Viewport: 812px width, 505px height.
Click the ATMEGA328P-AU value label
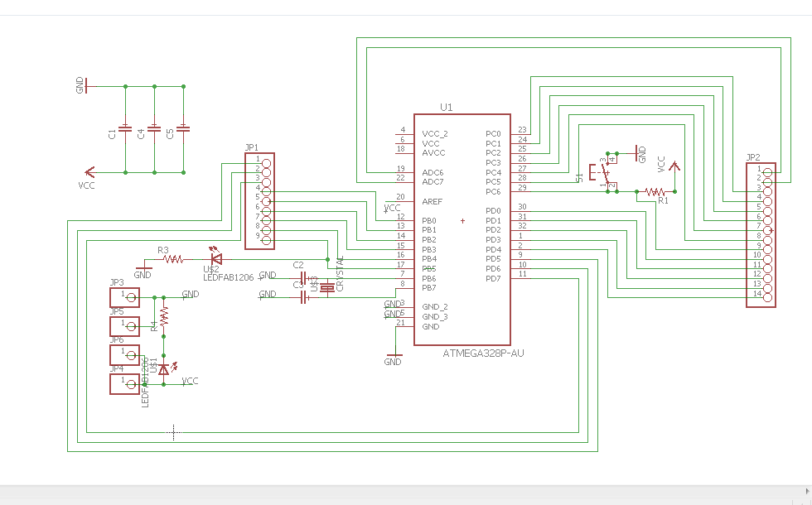(x=483, y=353)
